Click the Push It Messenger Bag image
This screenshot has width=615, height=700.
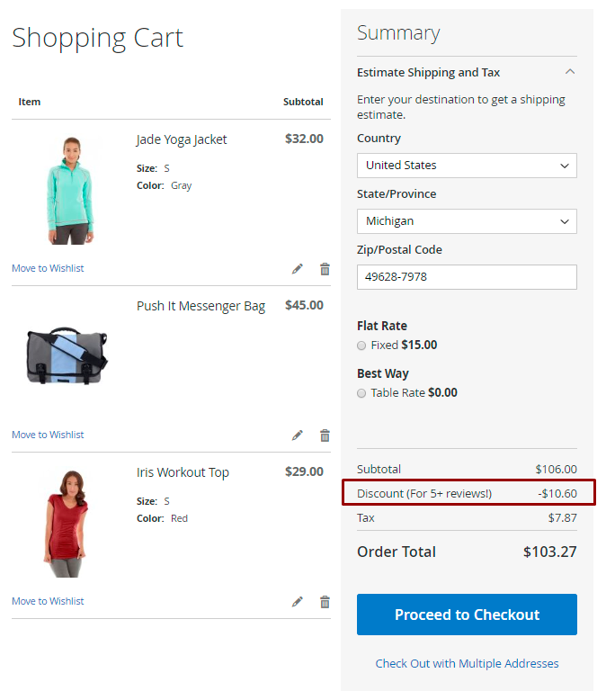point(68,356)
